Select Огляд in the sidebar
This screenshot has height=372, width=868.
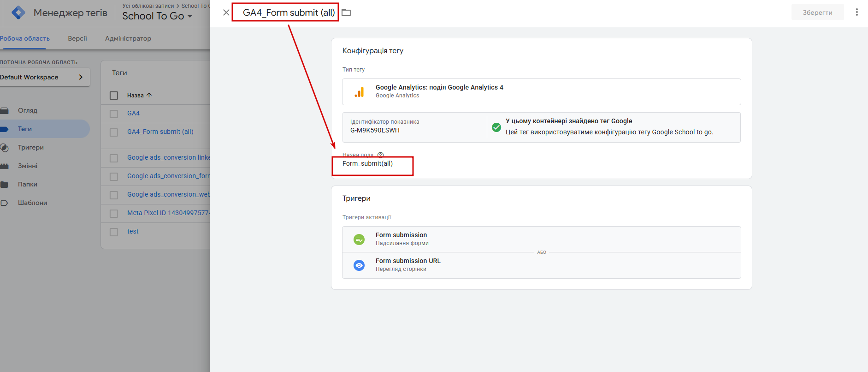[x=28, y=110]
